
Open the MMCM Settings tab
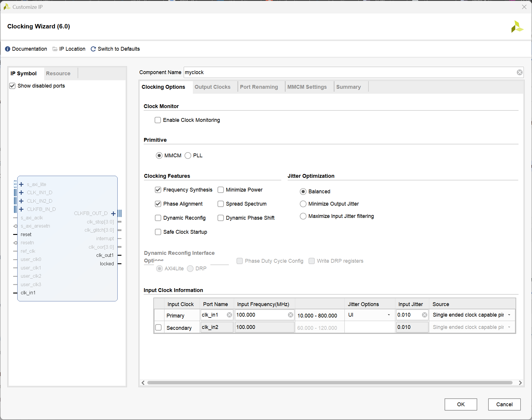(307, 87)
